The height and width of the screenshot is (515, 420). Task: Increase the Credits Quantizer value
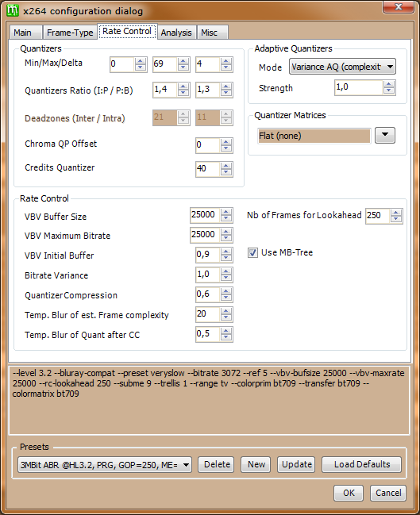pyautogui.click(x=226, y=166)
